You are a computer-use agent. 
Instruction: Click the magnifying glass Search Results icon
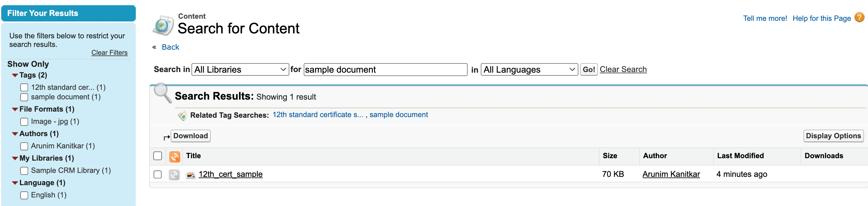tap(162, 93)
